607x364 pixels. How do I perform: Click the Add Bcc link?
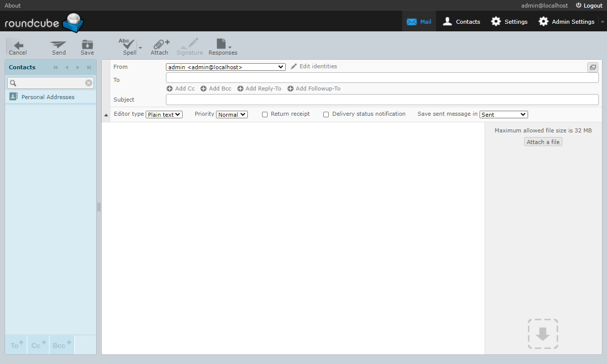(x=216, y=89)
